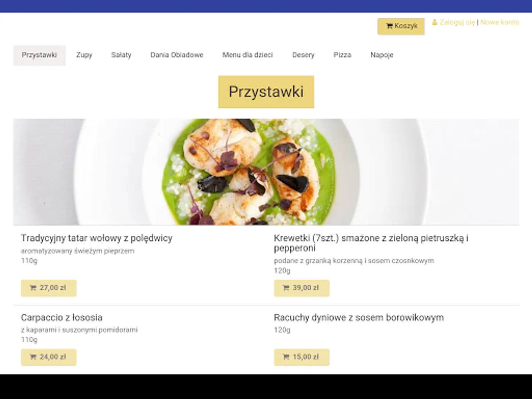The width and height of the screenshot is (532, 399).
Task: Add beef tatar for 27,00 zł
Action: coord(49,288)
